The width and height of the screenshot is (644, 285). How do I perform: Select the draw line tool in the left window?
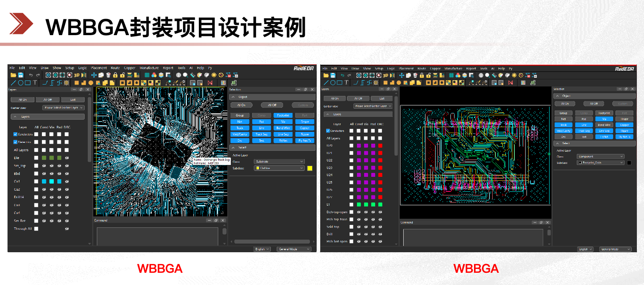pos(13,83)
